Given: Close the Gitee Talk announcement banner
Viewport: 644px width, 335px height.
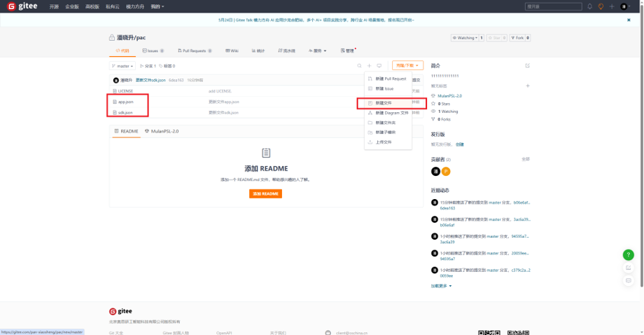Looking at the screenshot, I should (636, 20).
